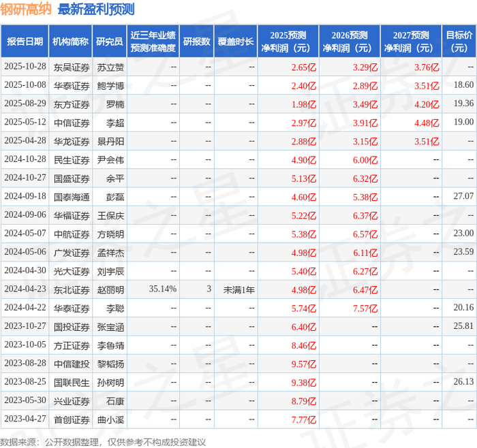Click the 2026预测净利润 column header
Screen dimensions: 477x448
point(350,42)
